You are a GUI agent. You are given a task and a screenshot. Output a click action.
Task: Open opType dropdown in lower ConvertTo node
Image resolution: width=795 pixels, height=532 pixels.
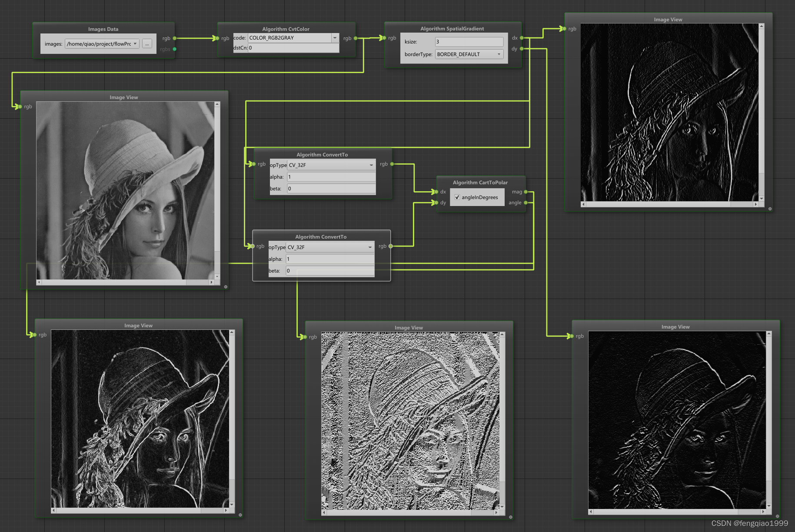(x=330, y=247)
